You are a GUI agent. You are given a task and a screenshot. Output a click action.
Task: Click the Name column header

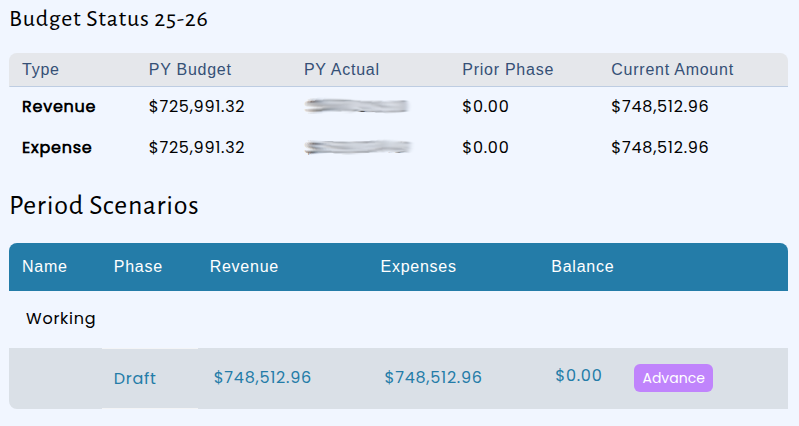click(44, 267)
